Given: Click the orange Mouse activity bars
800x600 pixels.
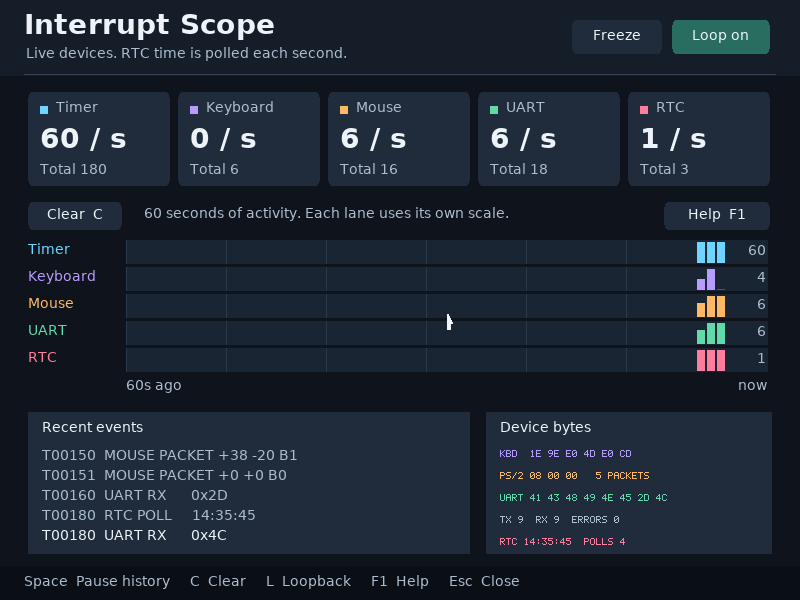Looking at the screenshot, I should click(711, 307).
